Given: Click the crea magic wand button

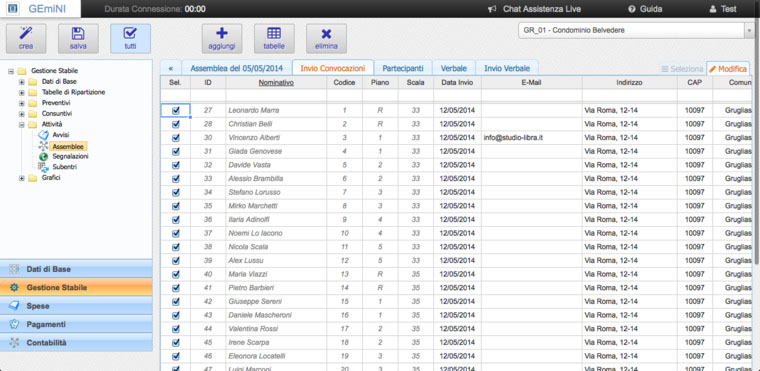Looking at the screenshot, I should click(26, 39).
